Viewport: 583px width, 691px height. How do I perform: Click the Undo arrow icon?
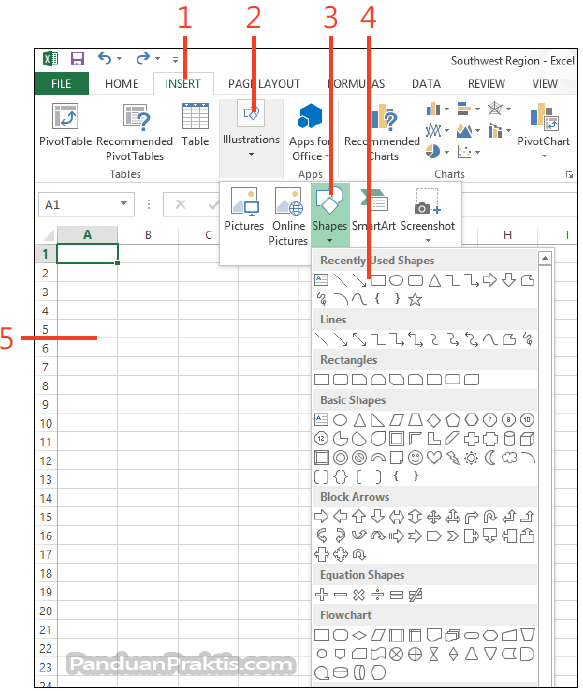pos(104,58)
